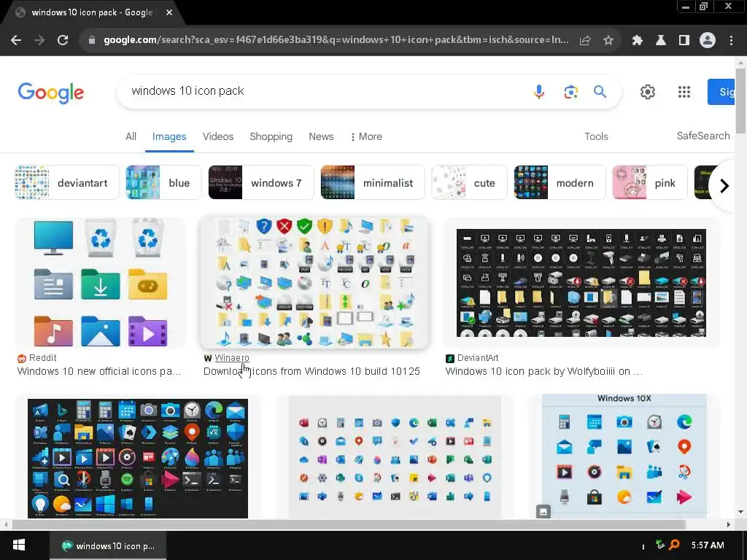Filter by the windows 7 chip
This screenshot has height=560, width=747.
[x=261, y=182]
